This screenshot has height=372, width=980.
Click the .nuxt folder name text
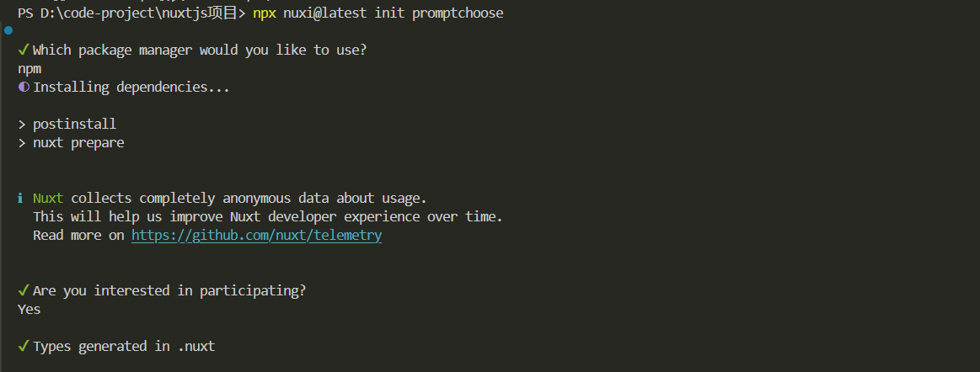point(195,346)
